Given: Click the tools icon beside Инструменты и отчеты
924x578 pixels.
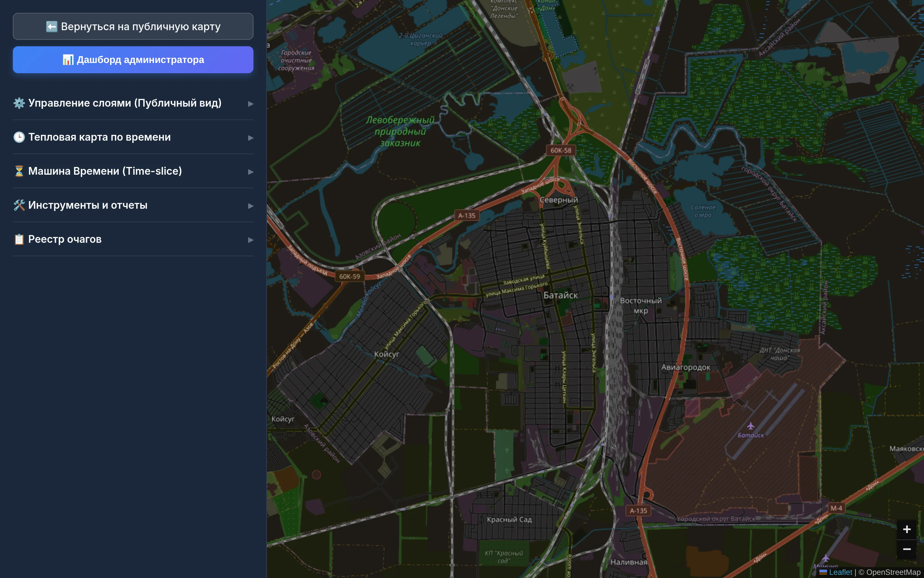Looking at the screenshot, I should point(19,205).
